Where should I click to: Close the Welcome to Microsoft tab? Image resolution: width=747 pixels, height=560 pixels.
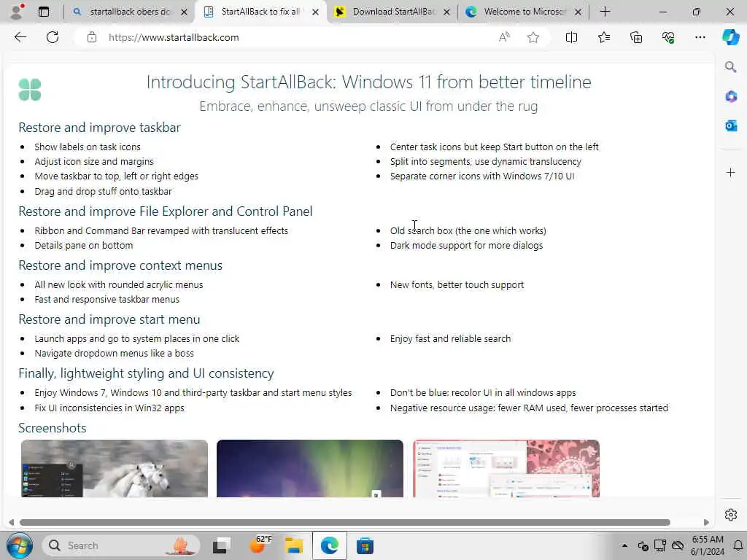(x=578, y=12)
